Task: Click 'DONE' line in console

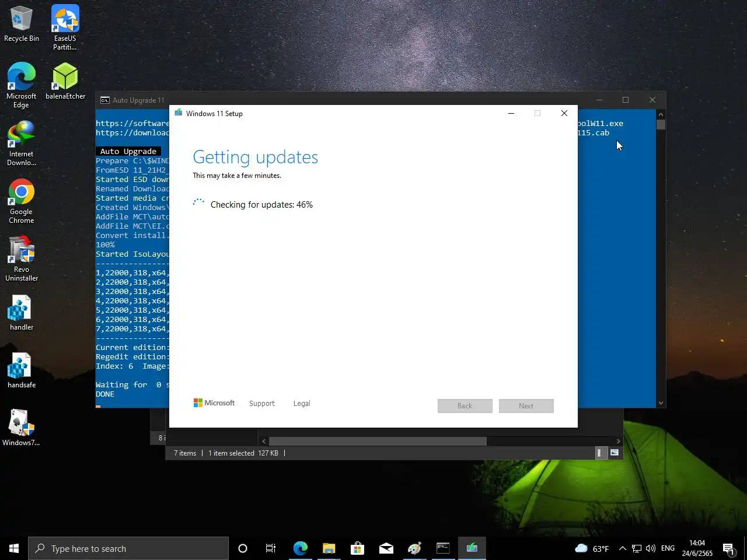Action: coord(105,394)
